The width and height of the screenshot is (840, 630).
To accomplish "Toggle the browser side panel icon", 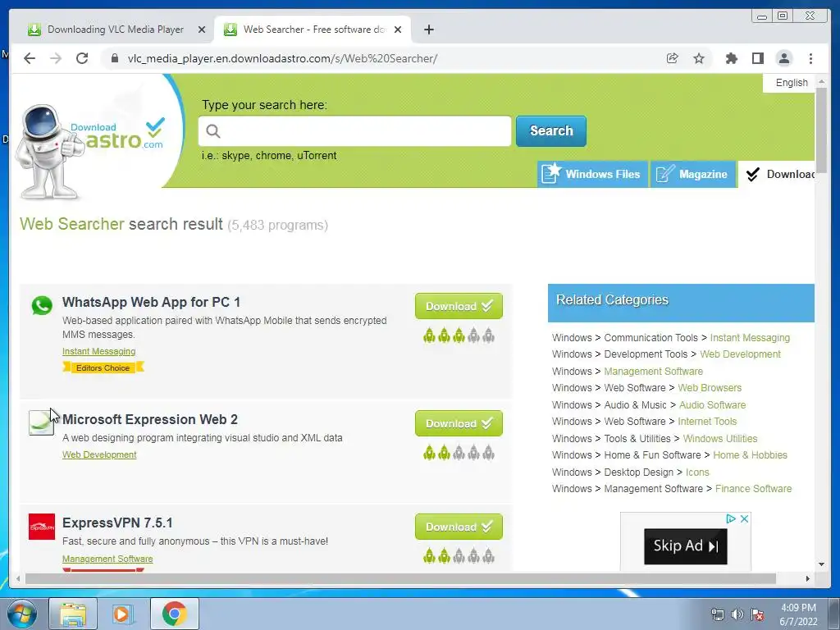I will (757, 58).
